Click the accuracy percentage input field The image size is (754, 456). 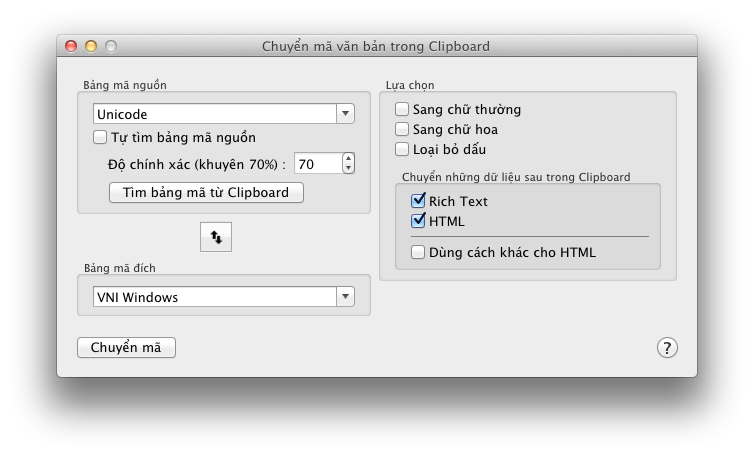tap(316, 163)
